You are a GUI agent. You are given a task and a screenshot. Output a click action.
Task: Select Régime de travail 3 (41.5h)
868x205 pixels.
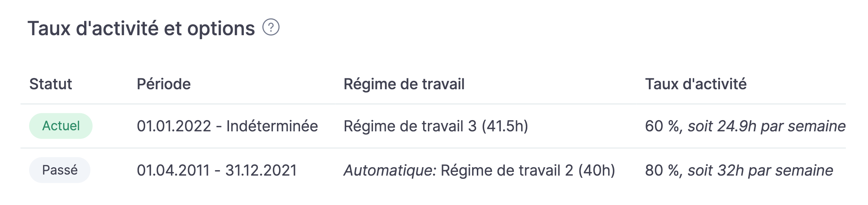pyautogui.click(x=435, y=126)
